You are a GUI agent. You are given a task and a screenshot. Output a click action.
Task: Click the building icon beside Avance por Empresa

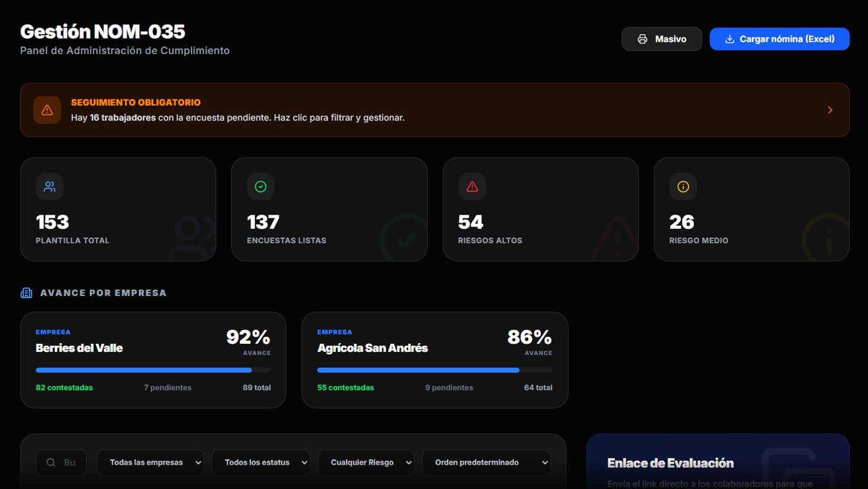[27, 293]
